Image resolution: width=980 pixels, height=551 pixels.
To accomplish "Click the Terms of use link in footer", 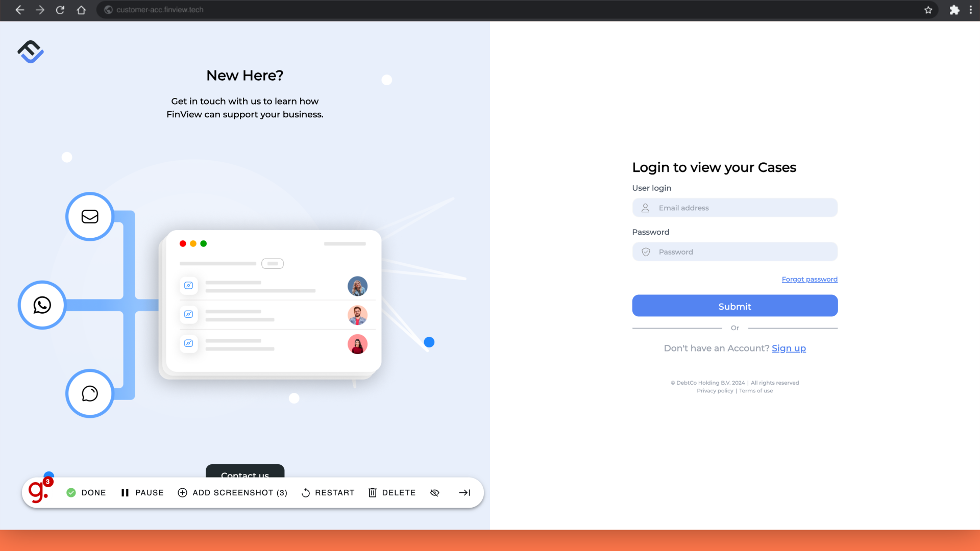I will point(756,391).
